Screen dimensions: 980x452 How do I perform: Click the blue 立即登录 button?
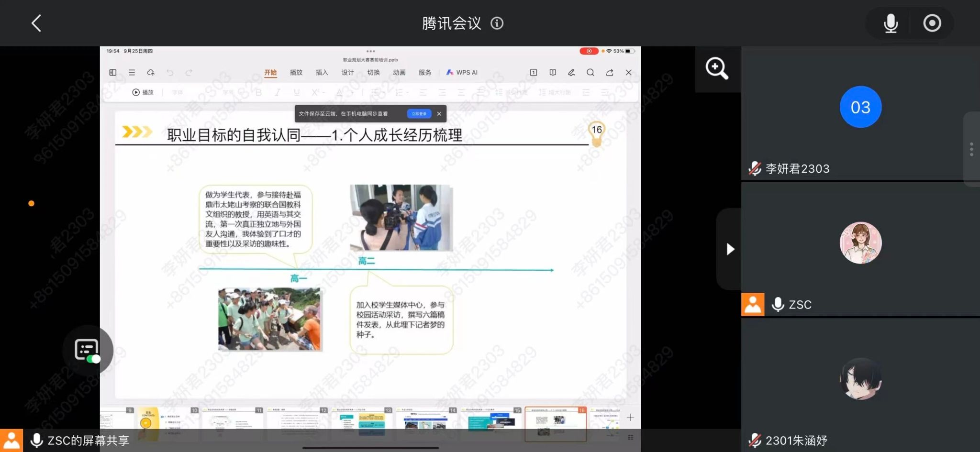[x=419, y=114]
